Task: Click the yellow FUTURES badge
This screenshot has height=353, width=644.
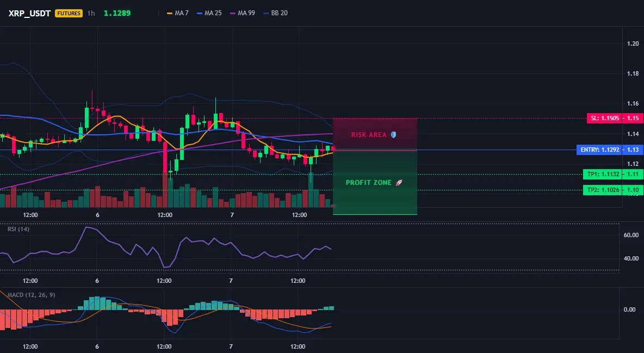Action: pos(69,13)
